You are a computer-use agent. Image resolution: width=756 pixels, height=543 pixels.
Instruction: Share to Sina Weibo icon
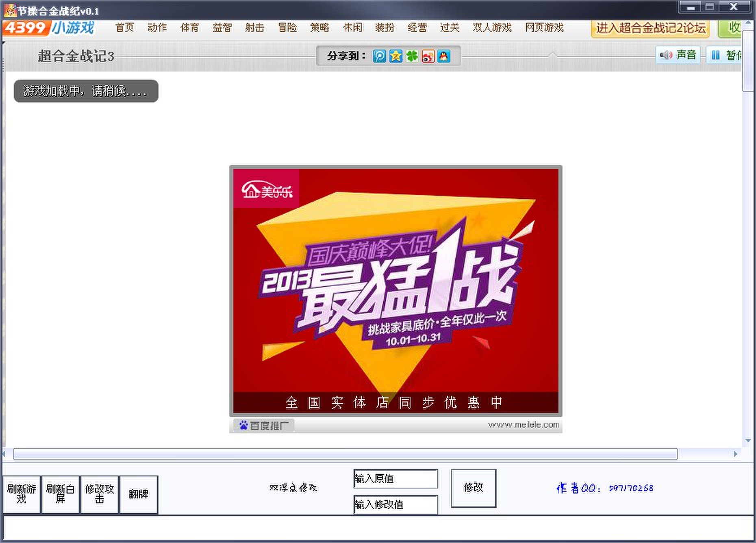click(428, 56)
